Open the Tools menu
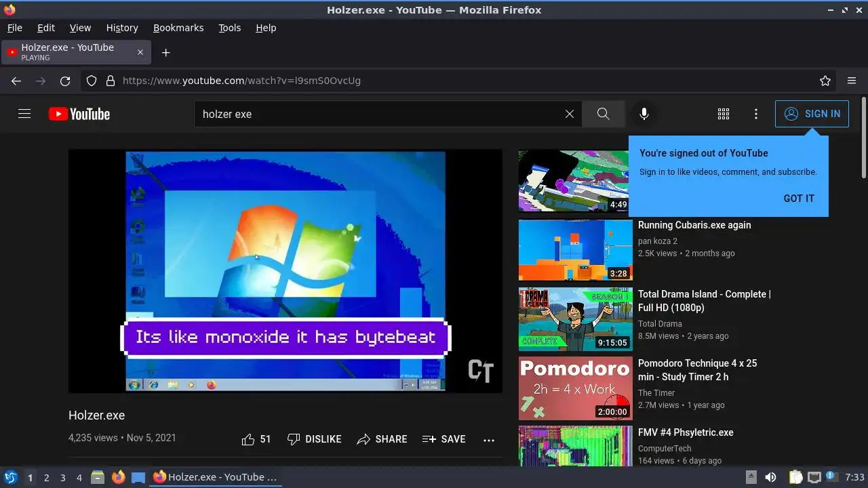Viewport: 868px width, 488px height. (x=230, y=28)
